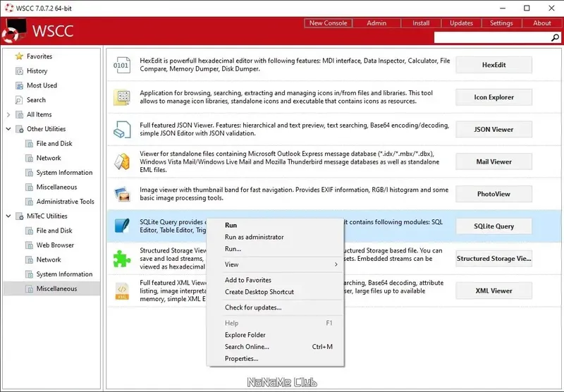Click the PhotoView picture icon
Viewport: 564px width, 392px height.
[122, 194]
